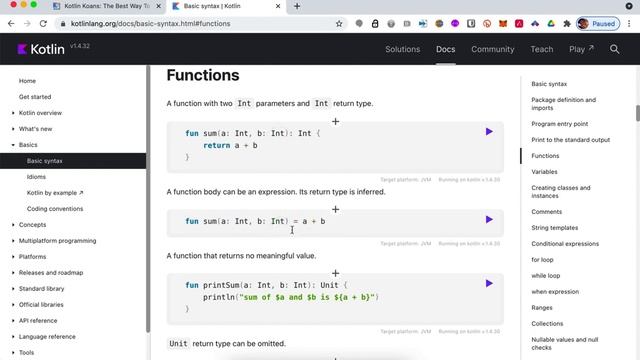The height and width of the screenshot is (360, 640).
Task: Open Get started in sidebar
Action: [x=35, y=97]
